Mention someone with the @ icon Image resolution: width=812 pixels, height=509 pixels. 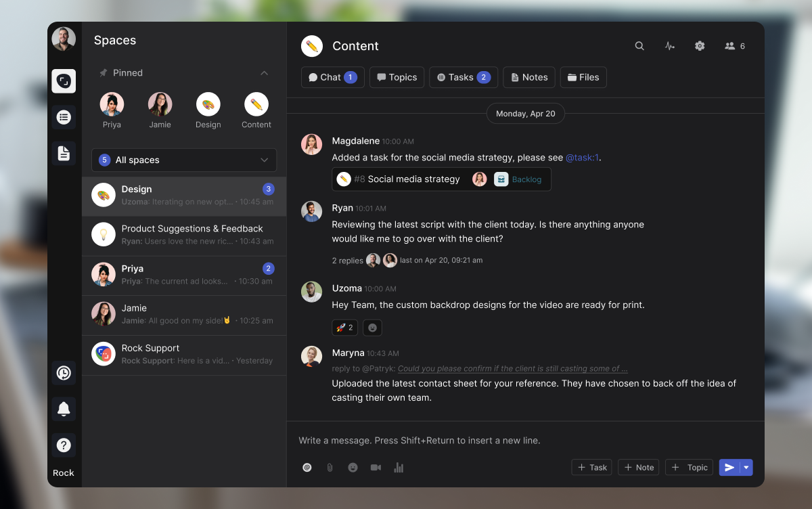[x=307, y=467]
